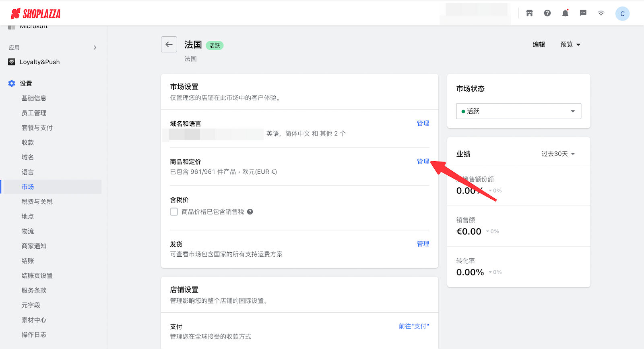The image size is (644, 349).
Task: Open the chat message icon
Action: pyautogui.click(x=583, y=13)
